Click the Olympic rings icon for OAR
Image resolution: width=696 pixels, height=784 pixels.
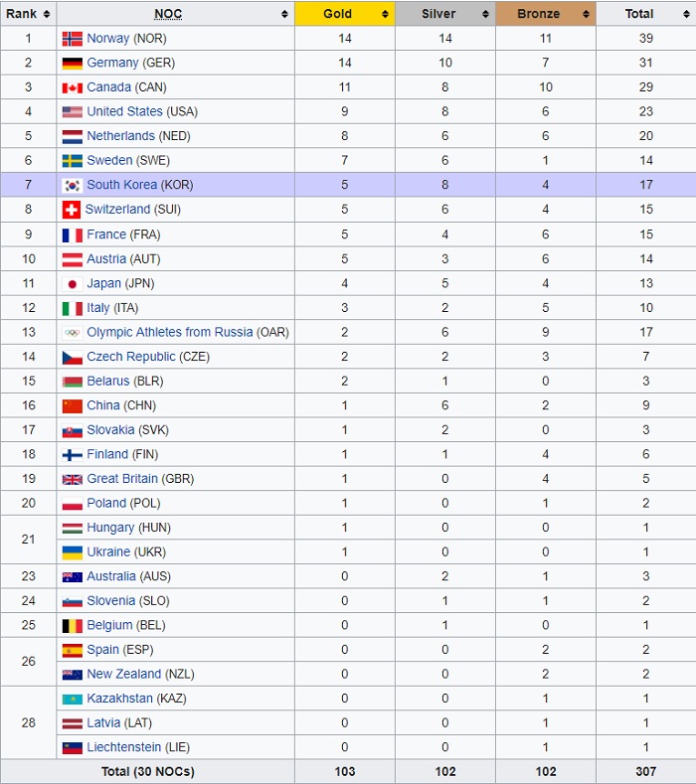[x=72, y=332]
